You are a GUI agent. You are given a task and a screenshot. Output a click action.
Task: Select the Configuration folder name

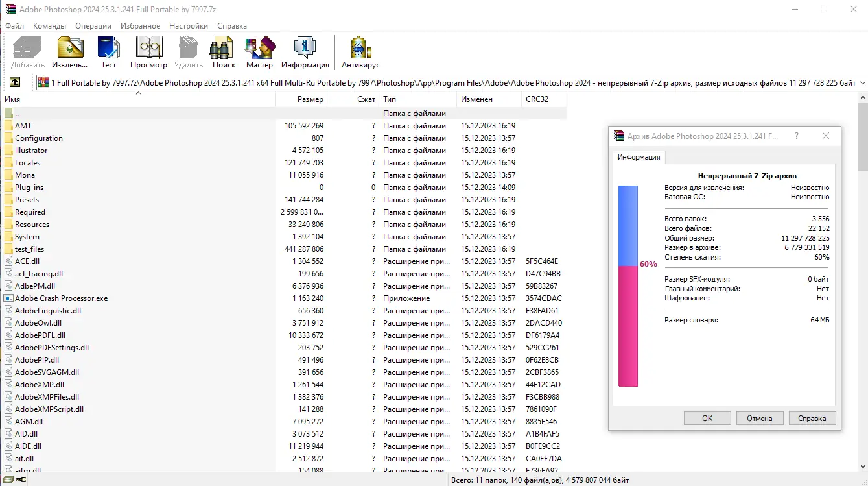(39, 138)
